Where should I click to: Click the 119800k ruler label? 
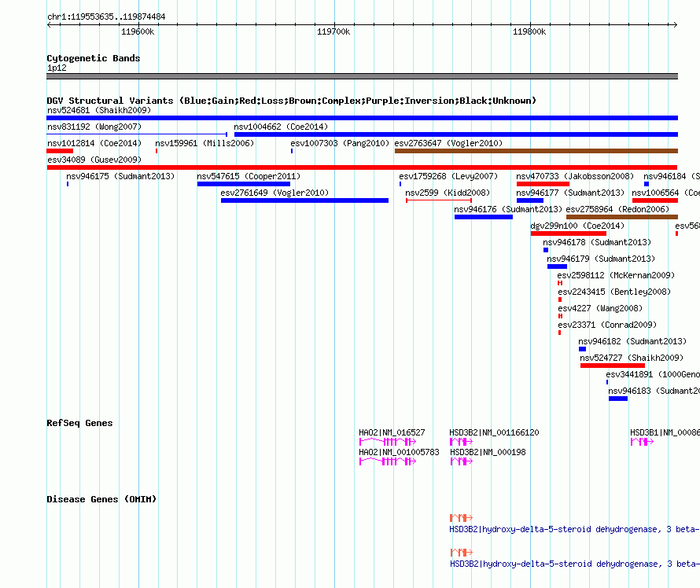click(x=529, y=32)
